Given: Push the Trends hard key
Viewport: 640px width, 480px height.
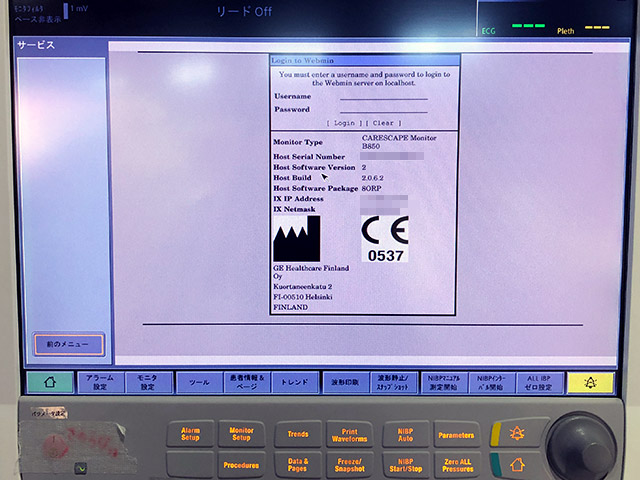Looking at the screenshot, I should pos(298,434).
